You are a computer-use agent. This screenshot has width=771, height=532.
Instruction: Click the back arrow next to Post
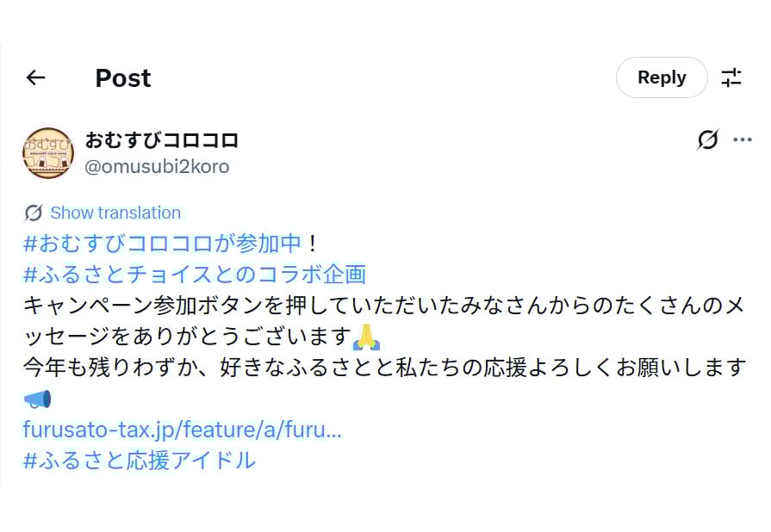coord(35,77)
